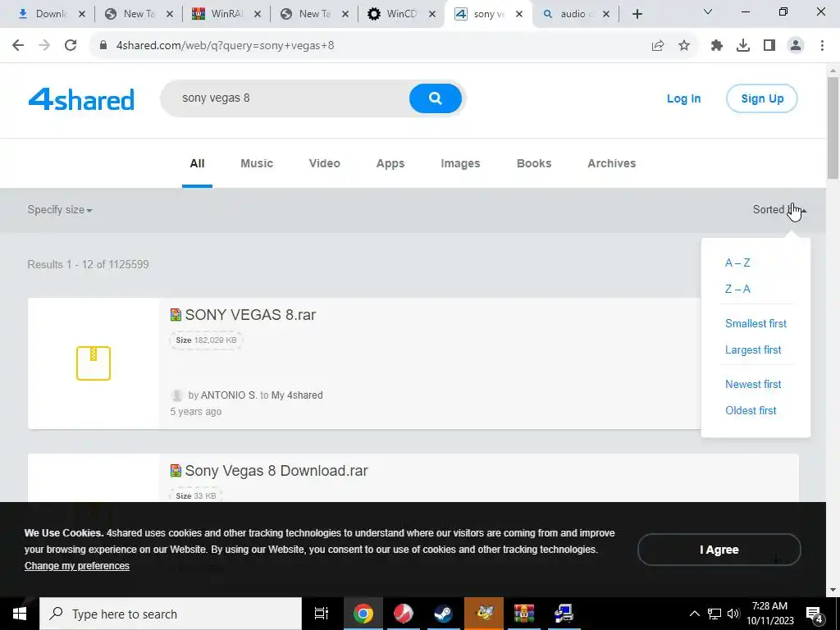Click the blue search magnifier button
840x630 pixels.
[x=435, y=98]
